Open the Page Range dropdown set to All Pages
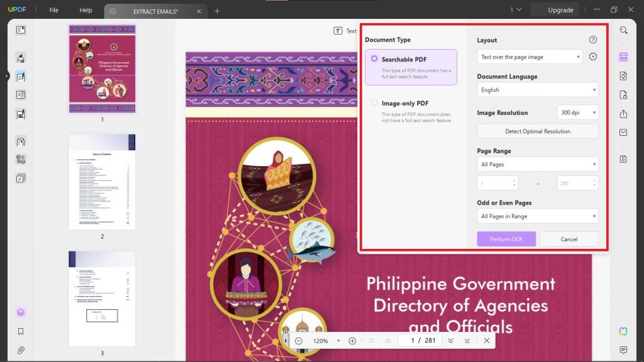 [x=538, y=164]
